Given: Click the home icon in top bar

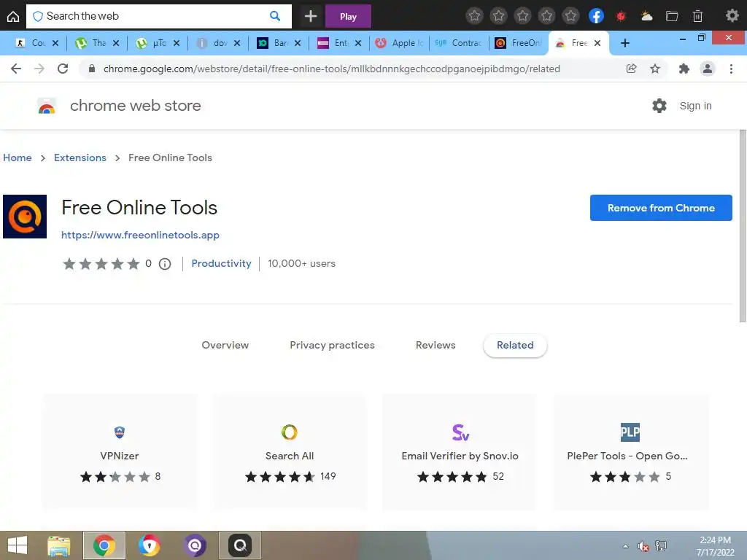Looking at the screenshot, I should point(13,17).
